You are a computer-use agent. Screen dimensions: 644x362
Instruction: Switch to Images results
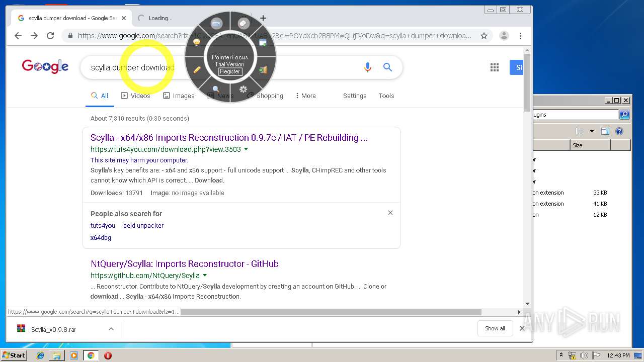click(x=179, y=96)
